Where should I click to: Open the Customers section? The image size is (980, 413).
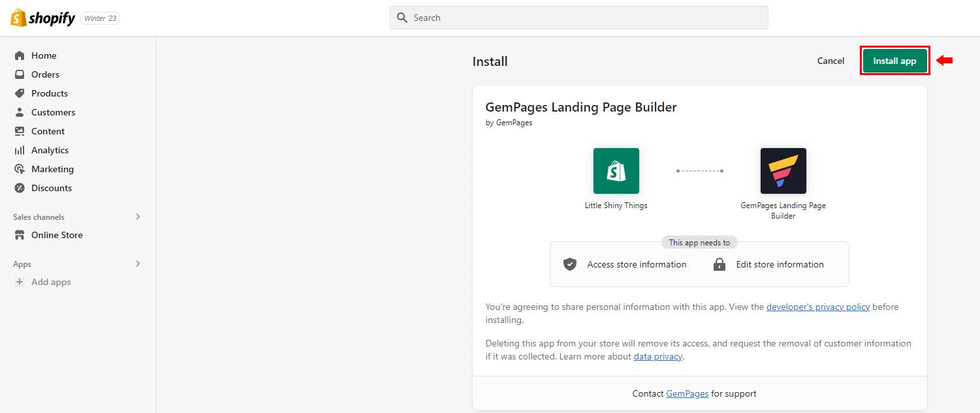[52, 112]
